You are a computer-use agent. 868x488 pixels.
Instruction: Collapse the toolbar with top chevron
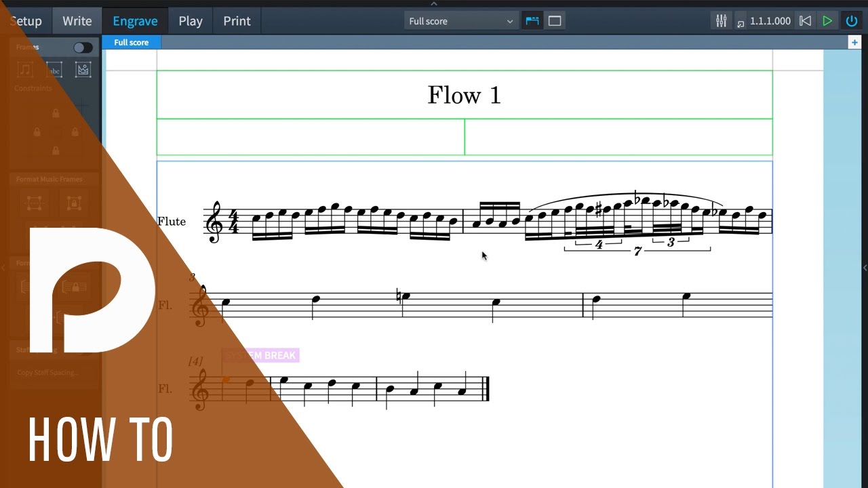point(434,3)
